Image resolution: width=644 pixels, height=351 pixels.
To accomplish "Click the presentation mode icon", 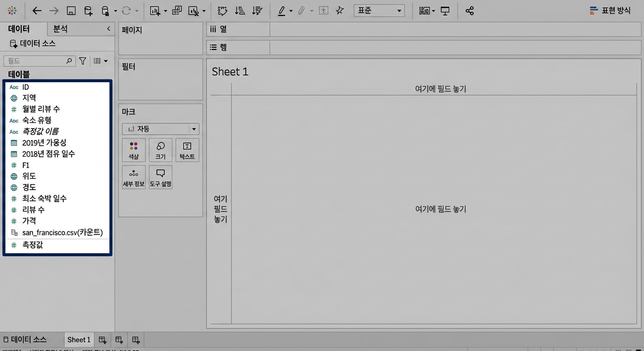I will [445, 11].
